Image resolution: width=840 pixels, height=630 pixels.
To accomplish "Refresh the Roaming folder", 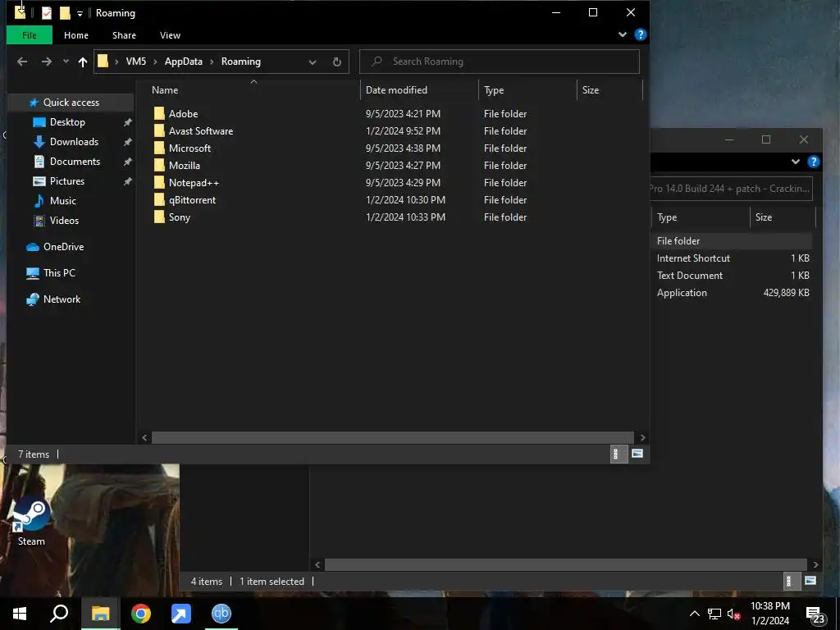I will coord(337,62).
